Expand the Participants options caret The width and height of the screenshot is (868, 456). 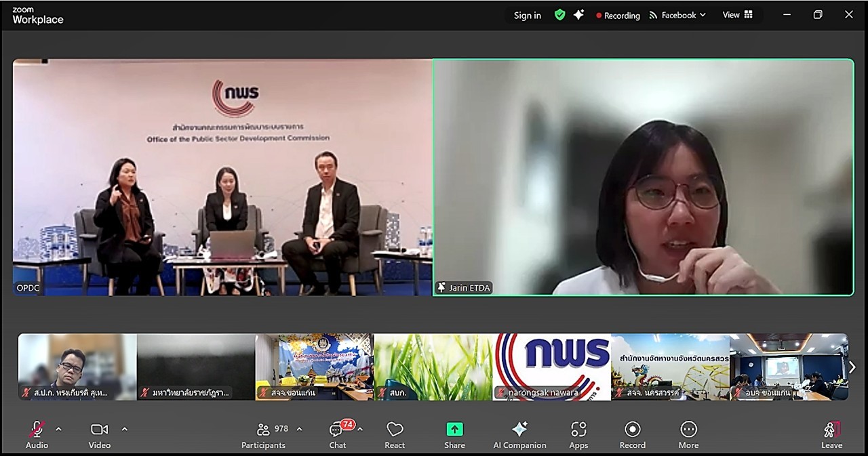click(299, 429)
